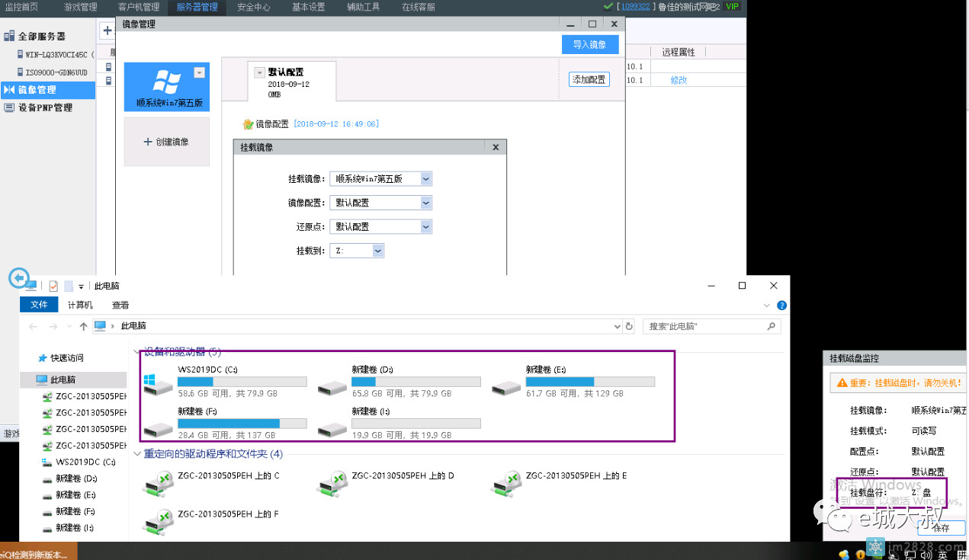This screenshot has width=969, height=560.
Task: Open the WS2019DC (C:) drive icon
Action: 159,383
